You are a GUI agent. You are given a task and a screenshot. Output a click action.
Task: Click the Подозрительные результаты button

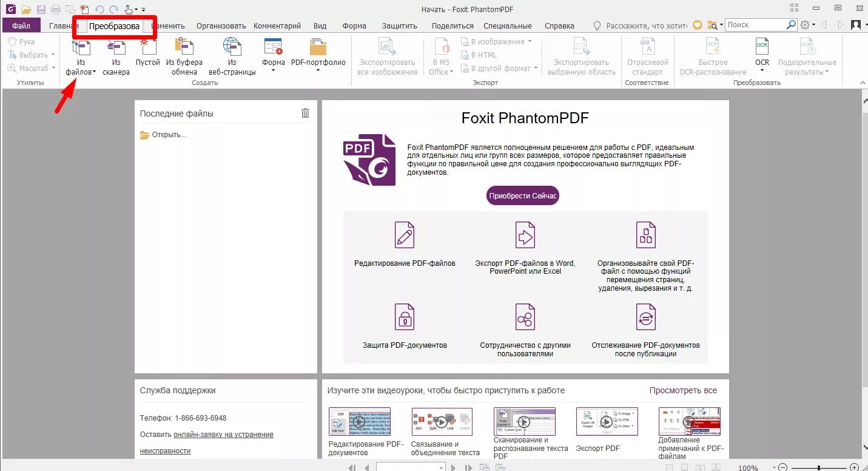point(807,56)
